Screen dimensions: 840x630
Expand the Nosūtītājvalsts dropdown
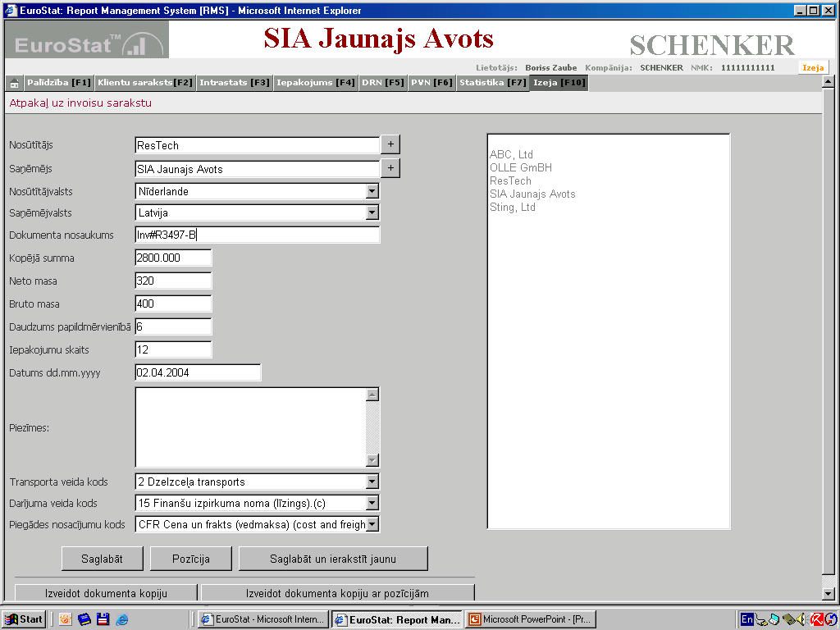click(x=372, y=191)
